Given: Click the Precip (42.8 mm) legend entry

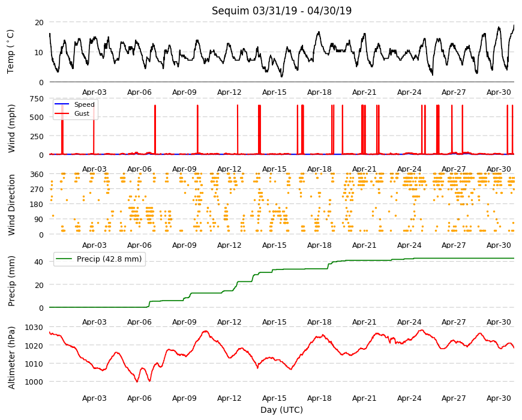Looking at the screenshot, I should coord(100,259).
